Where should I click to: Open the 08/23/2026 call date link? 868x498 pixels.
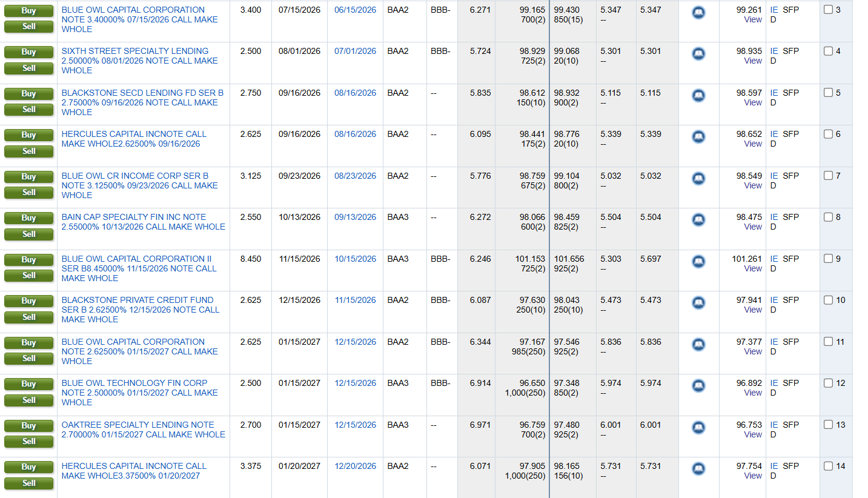click(x=355, y=176)
